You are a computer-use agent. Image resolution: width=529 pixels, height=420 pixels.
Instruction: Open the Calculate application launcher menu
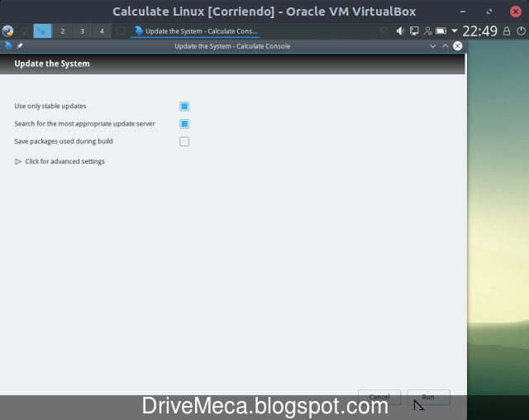[x=7, y=31]
